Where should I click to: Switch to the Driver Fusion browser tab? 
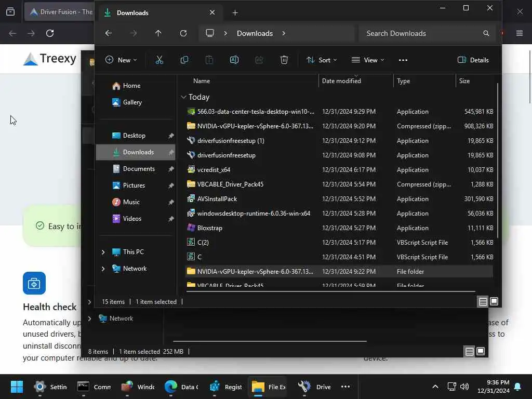(x=59, y=12)
